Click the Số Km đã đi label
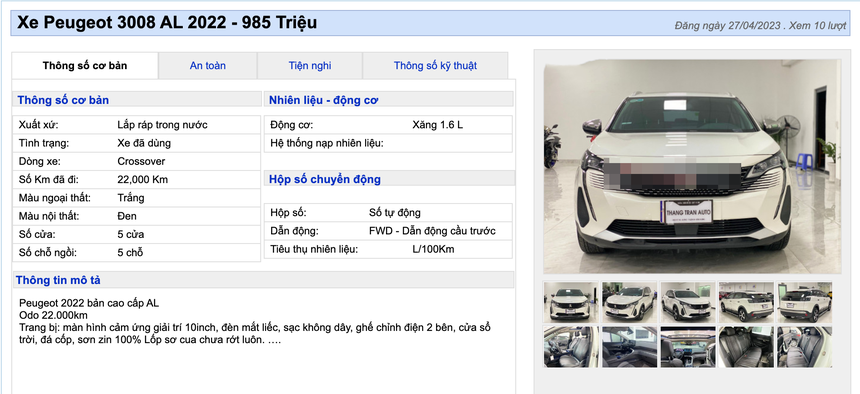This screenshot has width=860, height=394. coord(49,179)
